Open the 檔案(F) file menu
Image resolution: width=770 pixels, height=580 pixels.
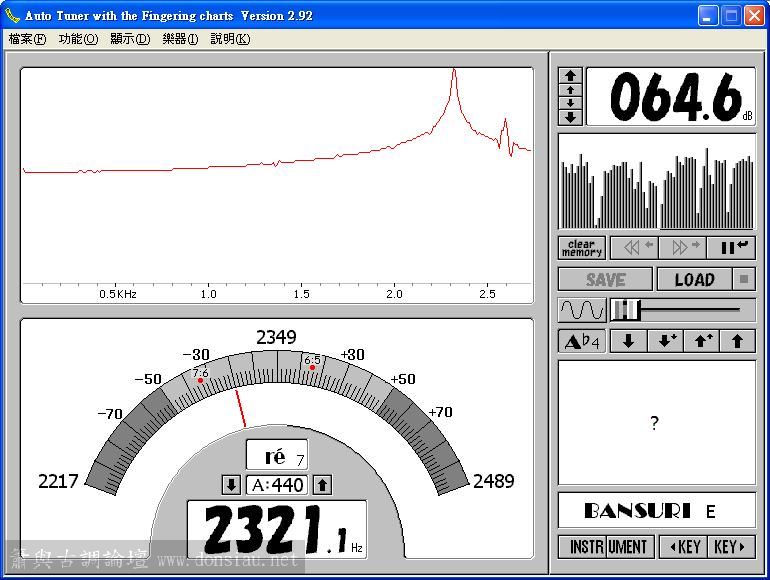pos(27,39)
